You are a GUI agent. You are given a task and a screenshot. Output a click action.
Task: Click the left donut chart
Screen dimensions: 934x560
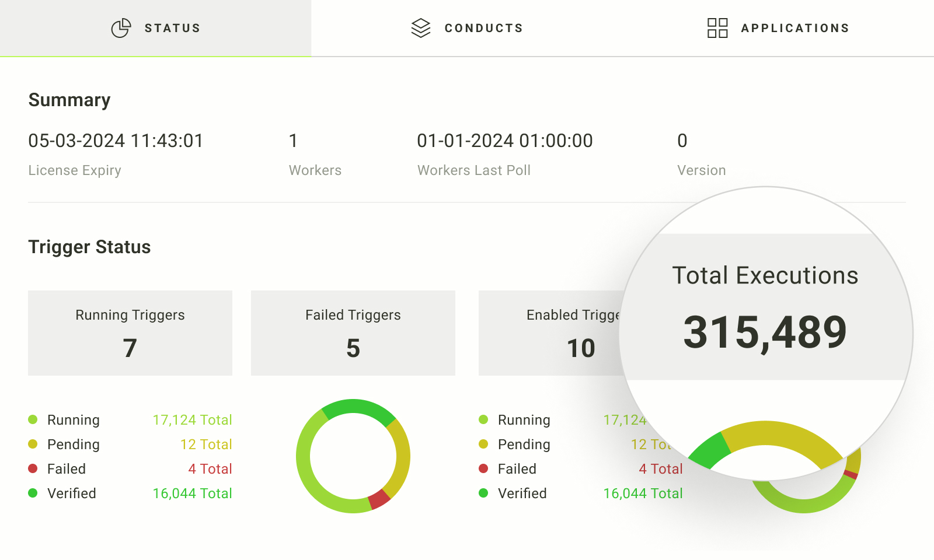point(353,456)
